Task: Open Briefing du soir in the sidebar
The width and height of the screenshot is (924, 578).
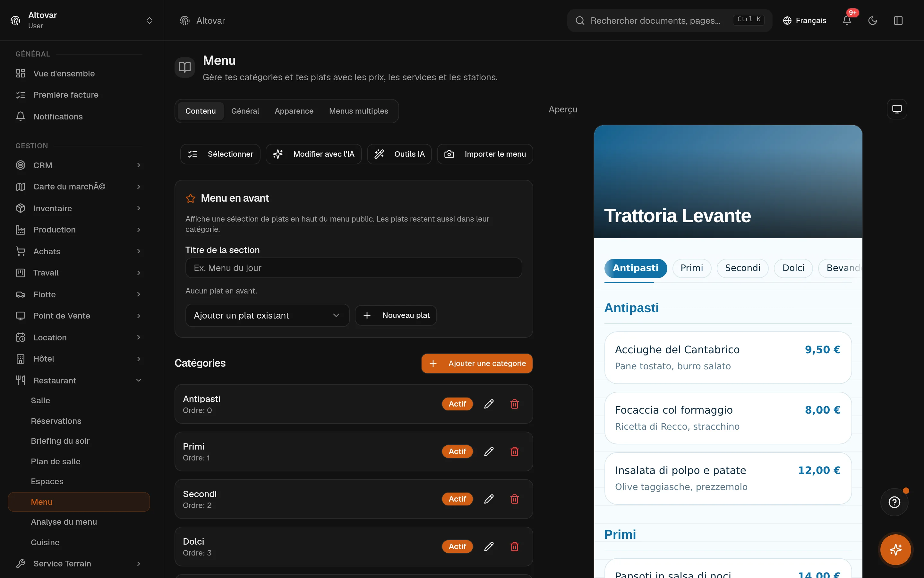Action: tap(60, 441)
